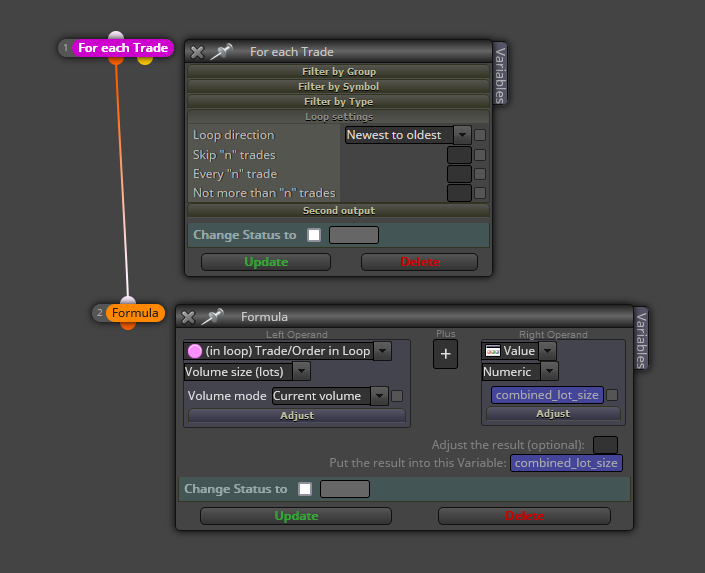
Task: Click the Every "n" trade input field
Action: (459, 174)
